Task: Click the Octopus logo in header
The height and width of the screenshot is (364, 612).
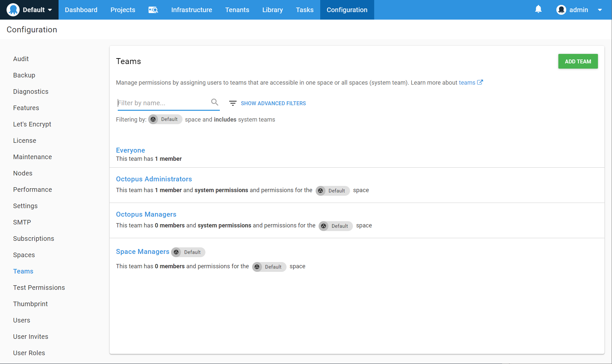Action: point(13,10)
